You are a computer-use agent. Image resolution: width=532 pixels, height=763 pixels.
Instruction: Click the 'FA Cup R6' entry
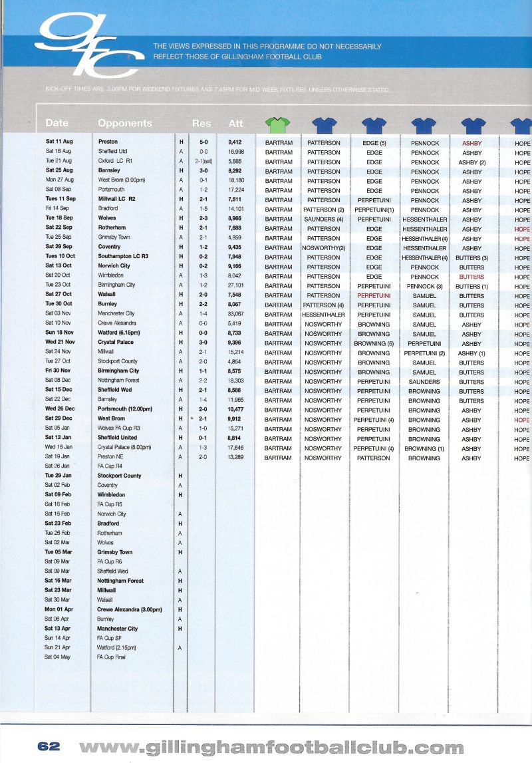click(110, 561)
